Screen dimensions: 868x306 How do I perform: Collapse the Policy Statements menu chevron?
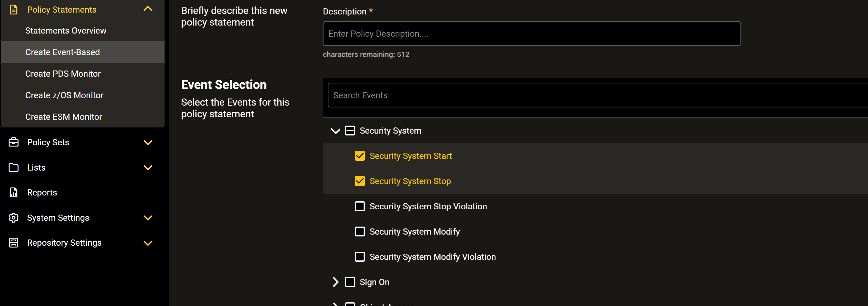[x=148, y=10]
